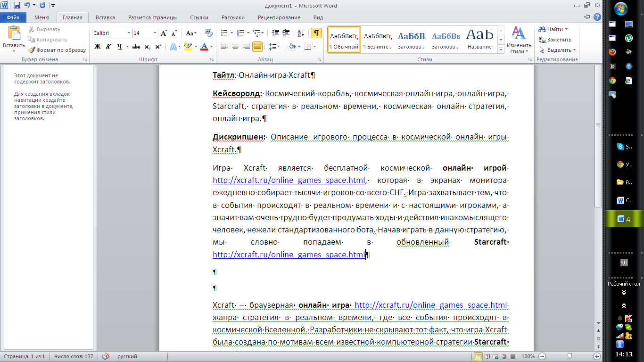This screenshot has width=644, height=362.
Task: Create numbered list
Action: point(240,33)
